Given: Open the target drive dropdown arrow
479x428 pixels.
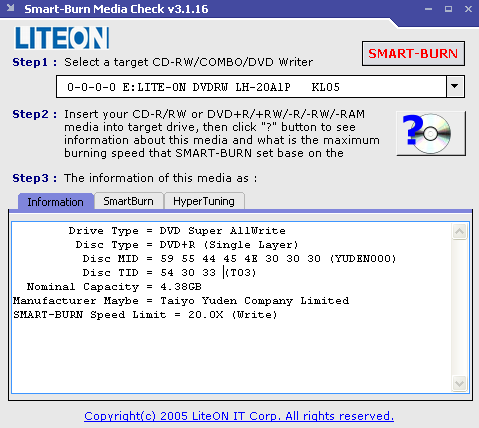Looking at the screenshot, I should click(455, 86).
